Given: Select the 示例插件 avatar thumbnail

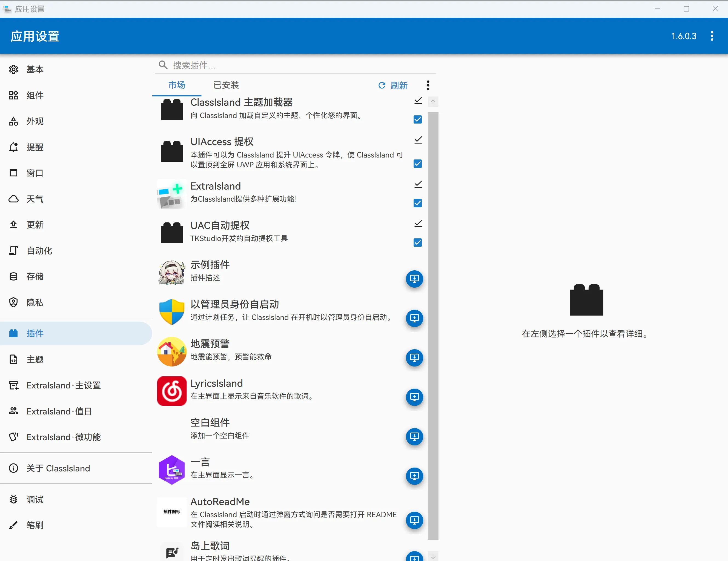Looking at the screenshot, I should click(172, 273).
